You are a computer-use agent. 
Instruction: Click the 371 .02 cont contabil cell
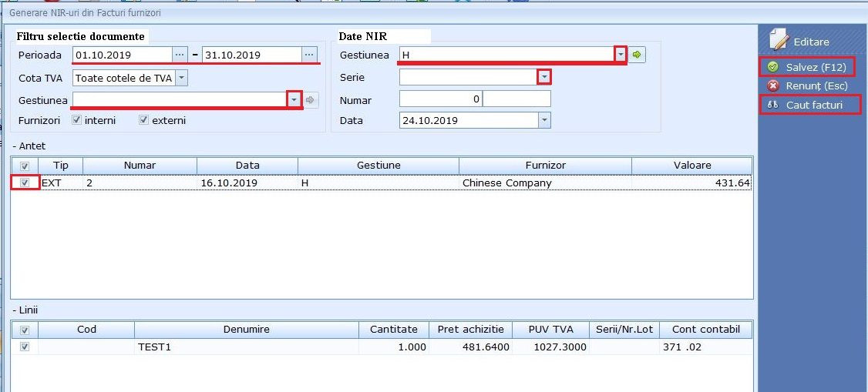pyautogui.click(x=706, y=347)
